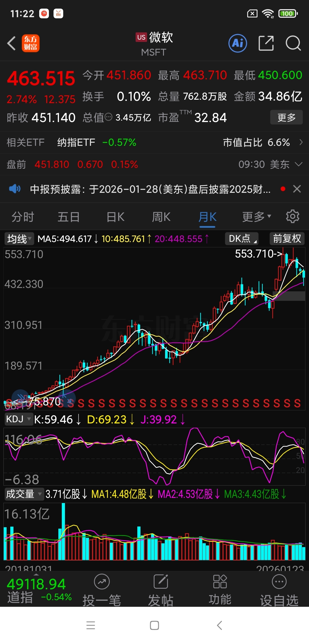Open 纳指ETF related fund
Viewport: 309px width, 644px height.
(x=97, y=142)
